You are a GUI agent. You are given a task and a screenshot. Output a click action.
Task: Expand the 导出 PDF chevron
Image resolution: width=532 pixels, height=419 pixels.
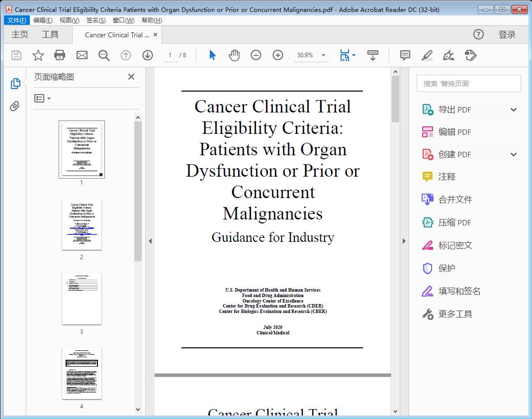(x=514, y=109)
